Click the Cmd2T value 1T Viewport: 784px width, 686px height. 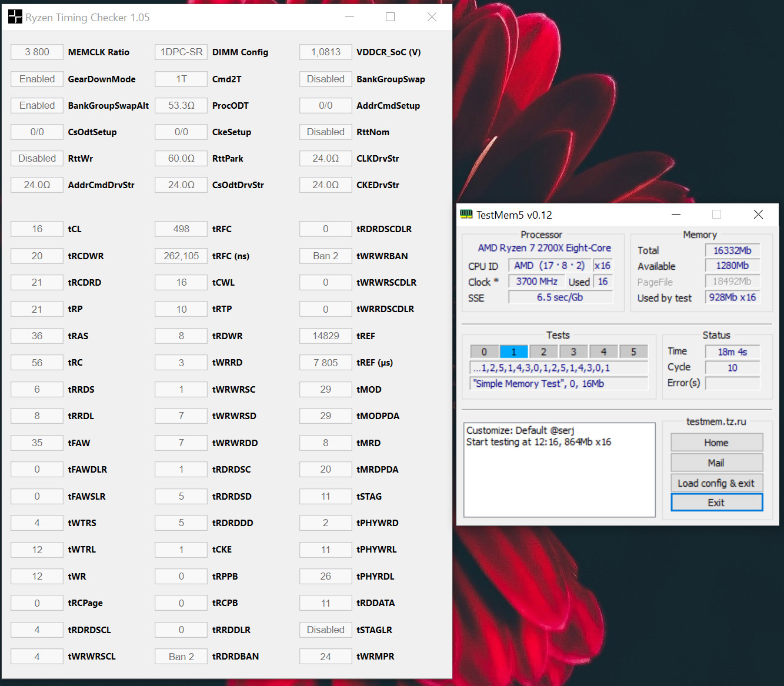(181, 79)
